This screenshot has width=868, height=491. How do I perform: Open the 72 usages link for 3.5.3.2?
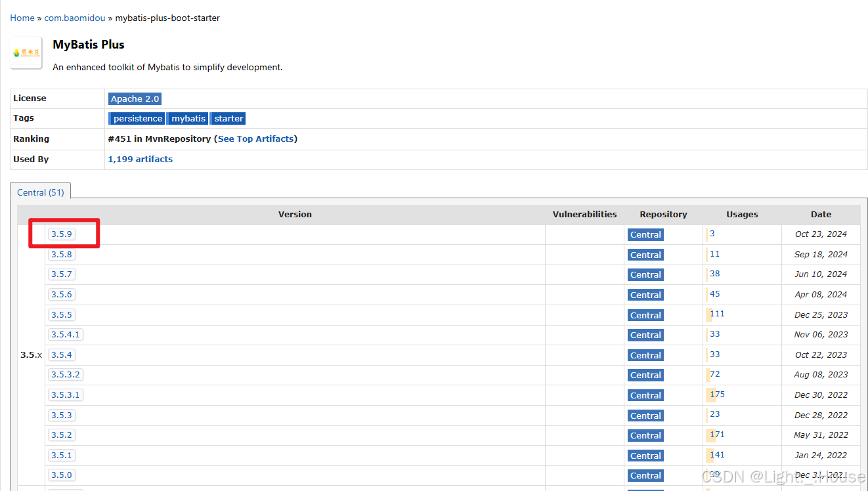point(715,374)
